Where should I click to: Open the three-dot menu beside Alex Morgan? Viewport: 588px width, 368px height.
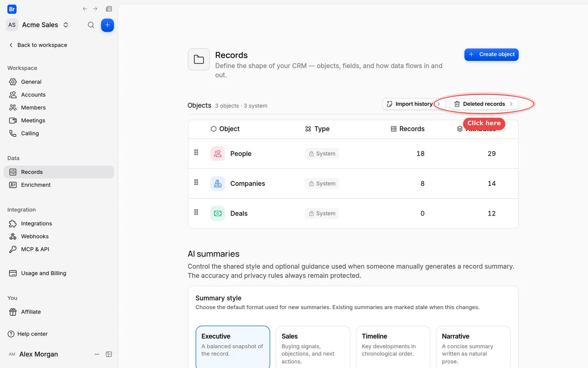coord(97,354)
